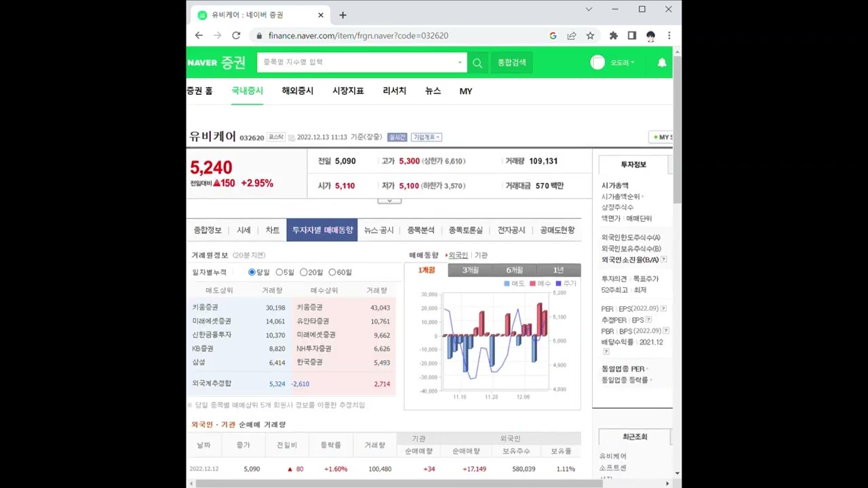Open the 국내증시 menu
Image resolution: width=868 pixels, height=488 pixels.
[247, 91]
